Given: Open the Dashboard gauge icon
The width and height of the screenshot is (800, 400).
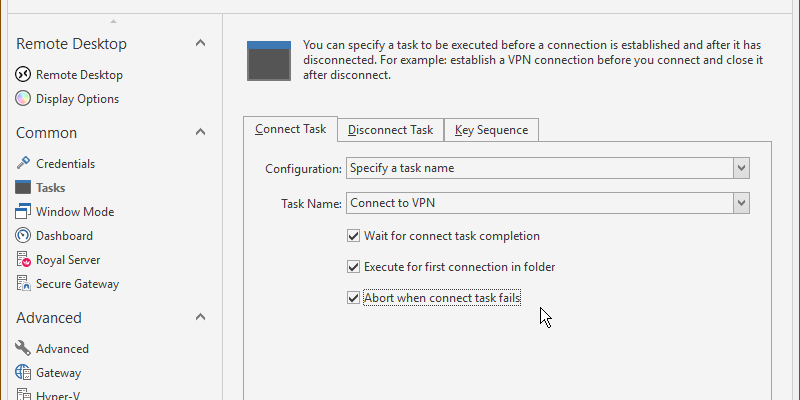Looking at the screenshot, I should [24, 236].
